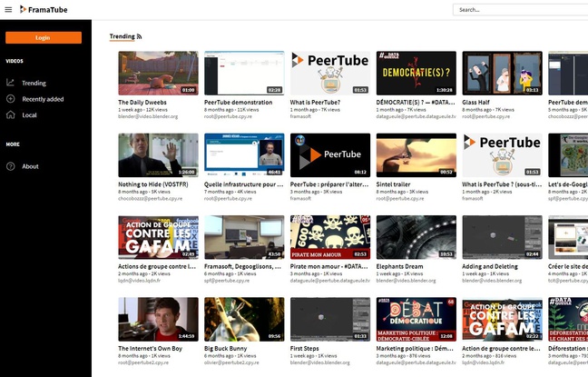Click chocobozzz@peertube.cpy.re under Nothing to Hide
This screenshot has height=377, width=588.
[151, 198]
